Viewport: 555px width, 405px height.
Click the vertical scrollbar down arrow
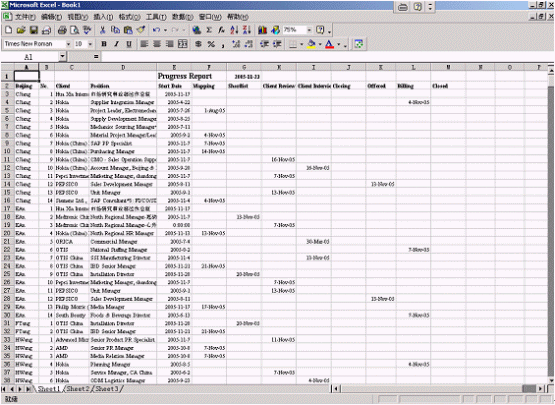pyautogui.click(x=551, y=381)
